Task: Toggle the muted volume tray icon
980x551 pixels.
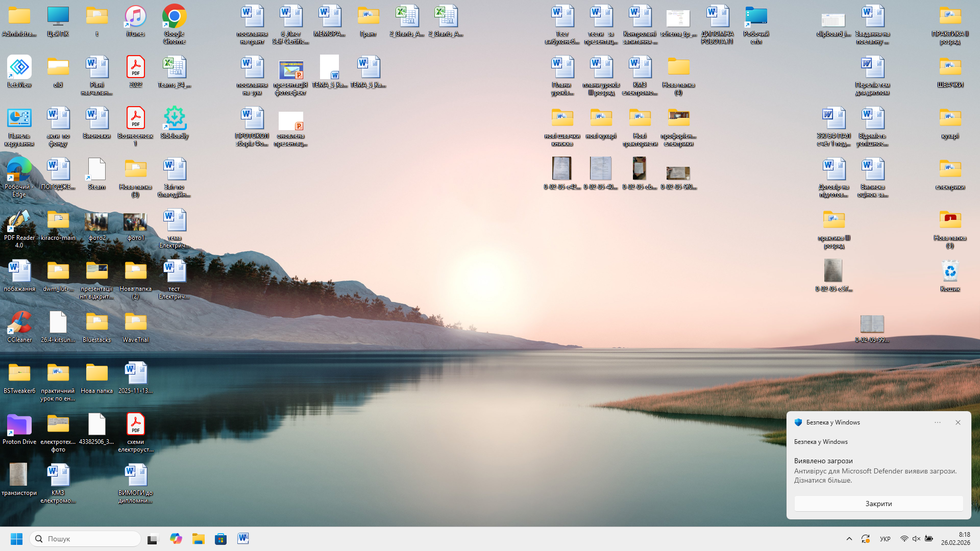Action: 916,539
